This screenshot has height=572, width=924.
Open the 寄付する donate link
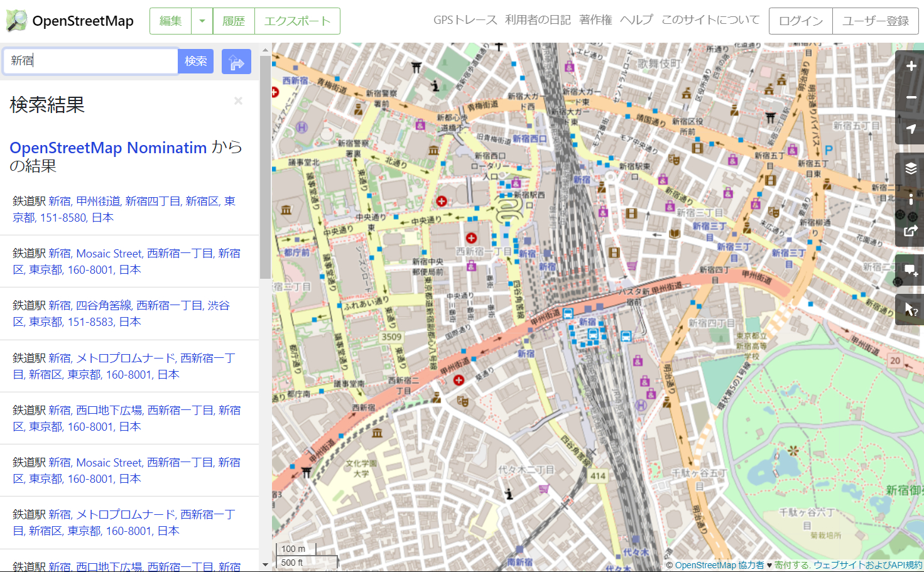tap(792, 565)
